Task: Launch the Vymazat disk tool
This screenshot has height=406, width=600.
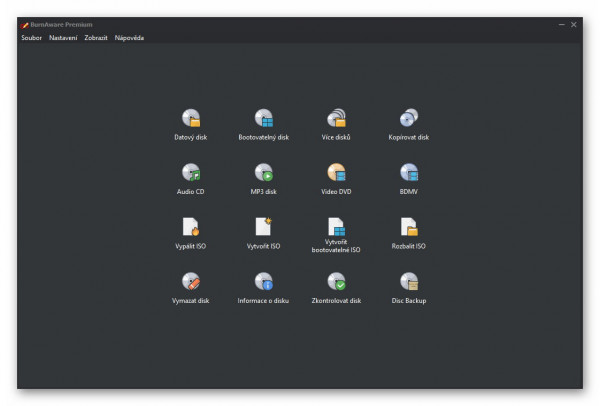Action: (190, 282)
